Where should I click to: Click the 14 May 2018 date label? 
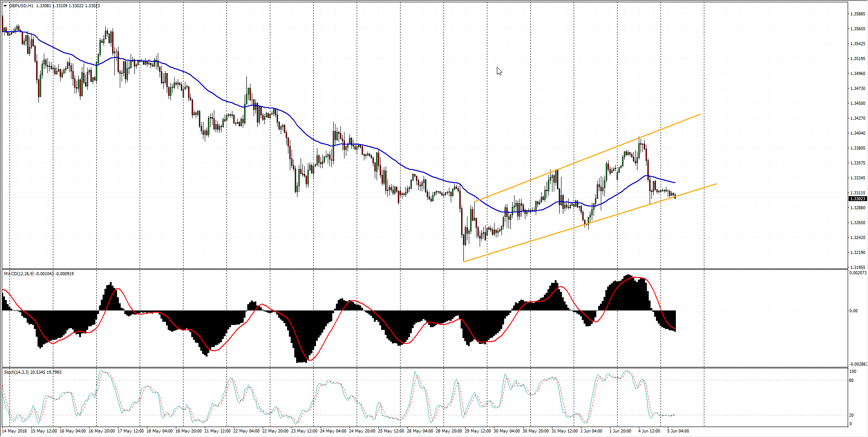[x=14, y=431]
